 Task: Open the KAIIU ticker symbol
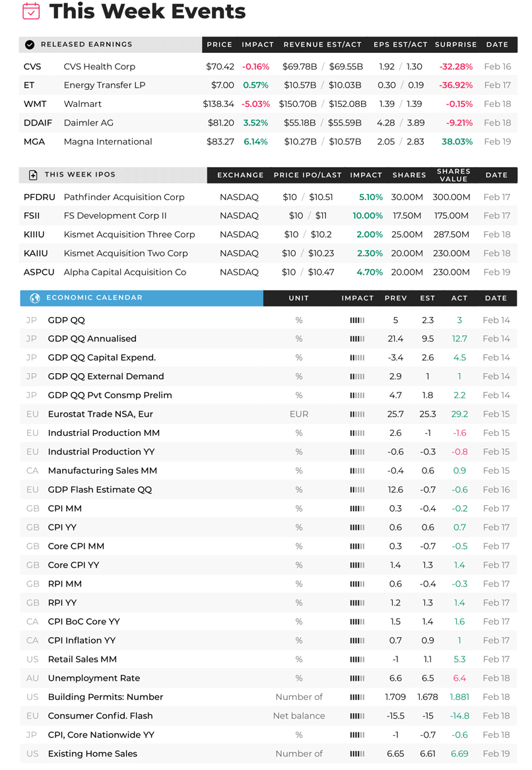[36, 254]
